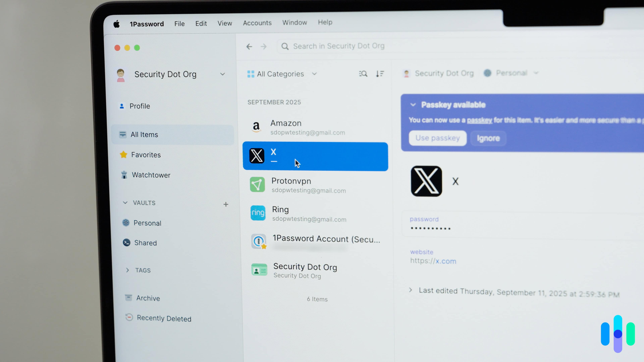Image resolution: width=644 pixels, height=362 pixels.
Task: Open Watchtower in the sidebar
Action: point(151,175)
